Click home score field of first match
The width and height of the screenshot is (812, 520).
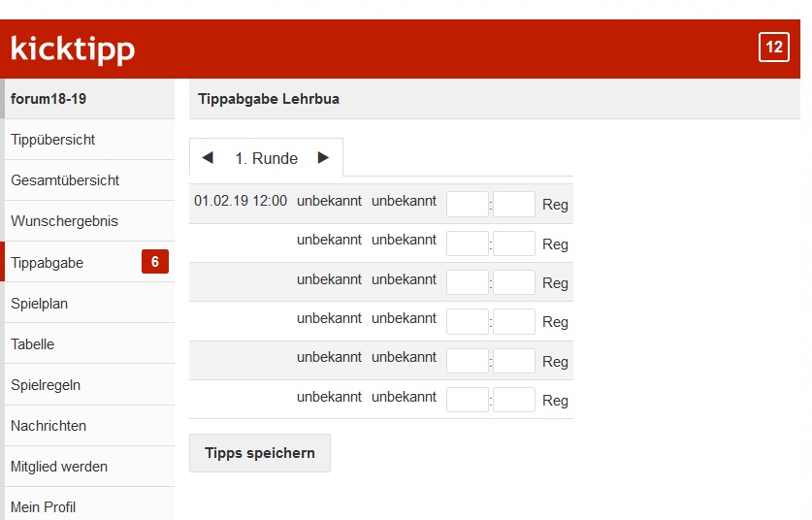coord(467,204)
